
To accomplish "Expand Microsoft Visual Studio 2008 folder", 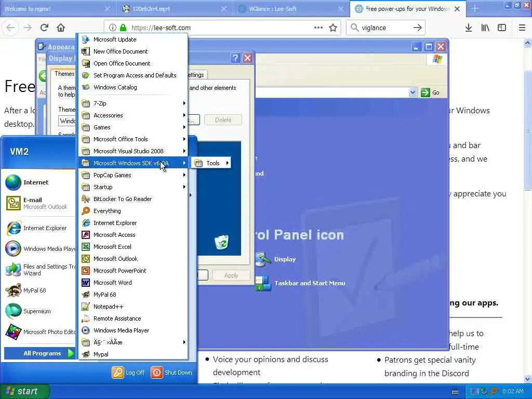I will [133, 151].
